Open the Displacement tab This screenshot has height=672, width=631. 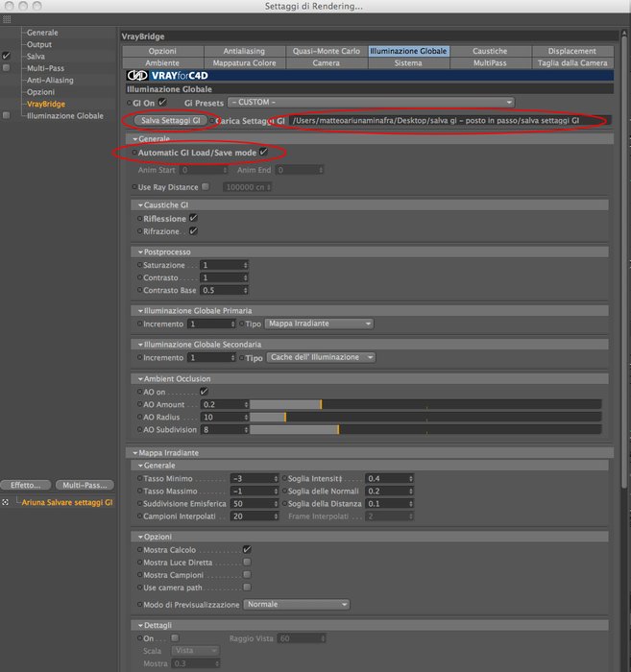pyautogui.click(x=572, y=51)
